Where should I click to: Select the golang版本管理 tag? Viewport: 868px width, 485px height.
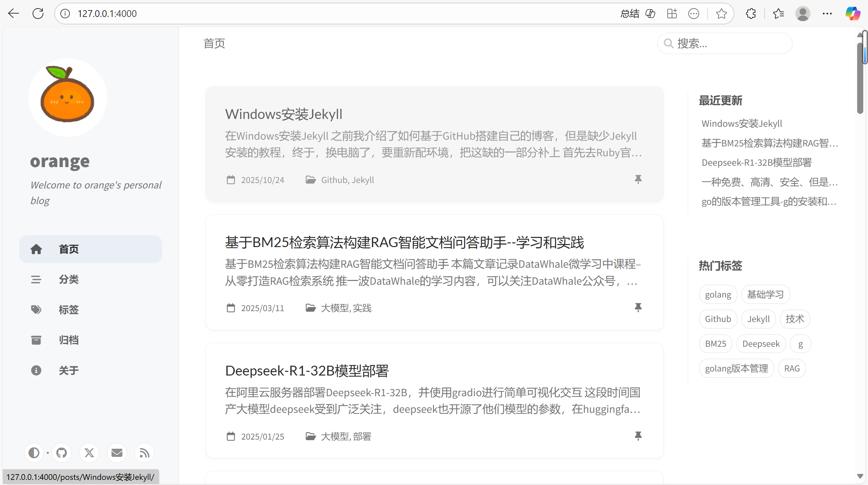(737, 368)
